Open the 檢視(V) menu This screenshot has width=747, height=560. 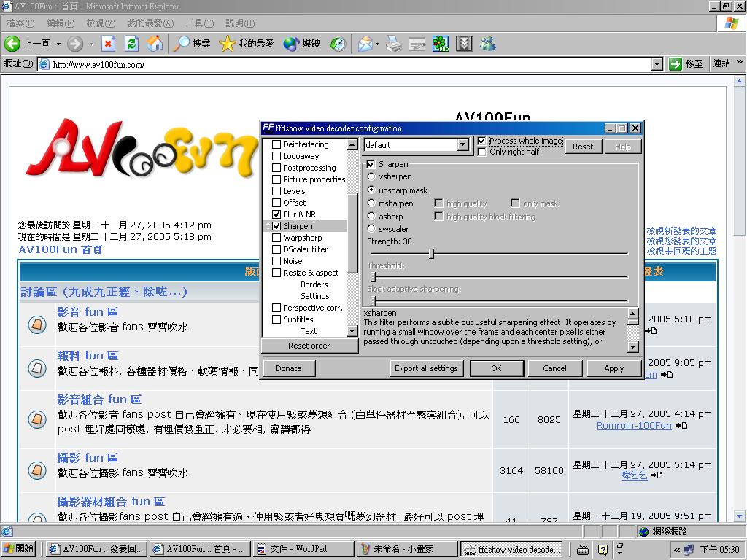(x=100, y=23)
